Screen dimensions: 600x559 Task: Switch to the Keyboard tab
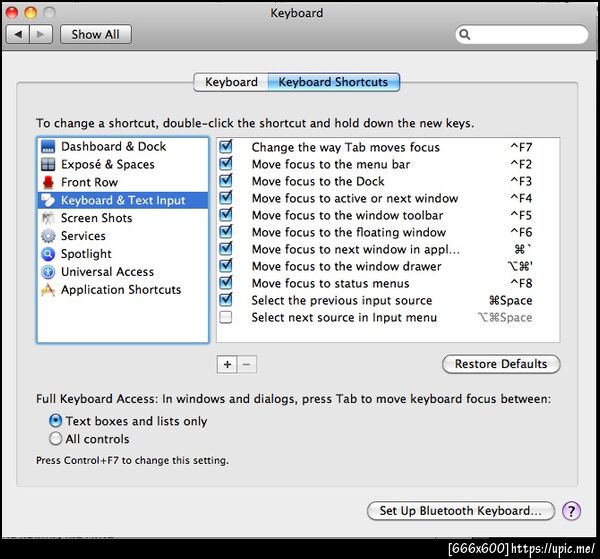(x=231, y=82)
